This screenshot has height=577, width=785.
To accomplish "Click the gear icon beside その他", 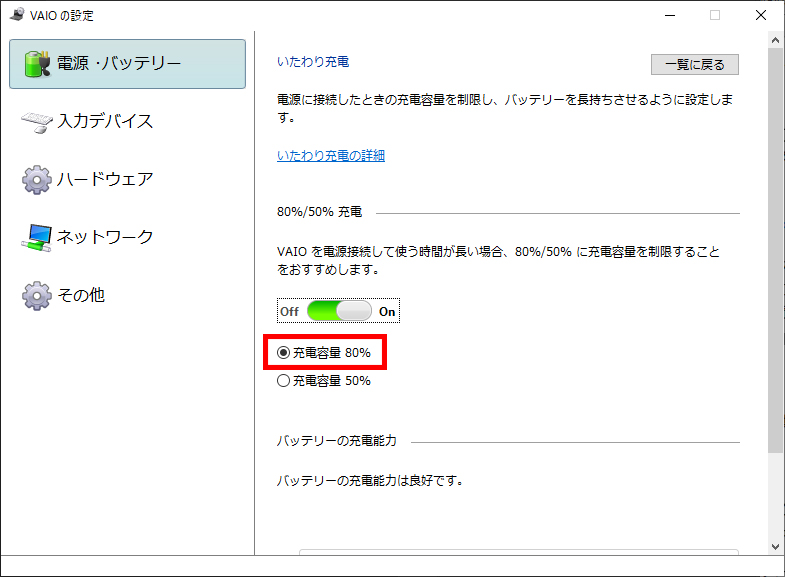I will tap(37, 296).
